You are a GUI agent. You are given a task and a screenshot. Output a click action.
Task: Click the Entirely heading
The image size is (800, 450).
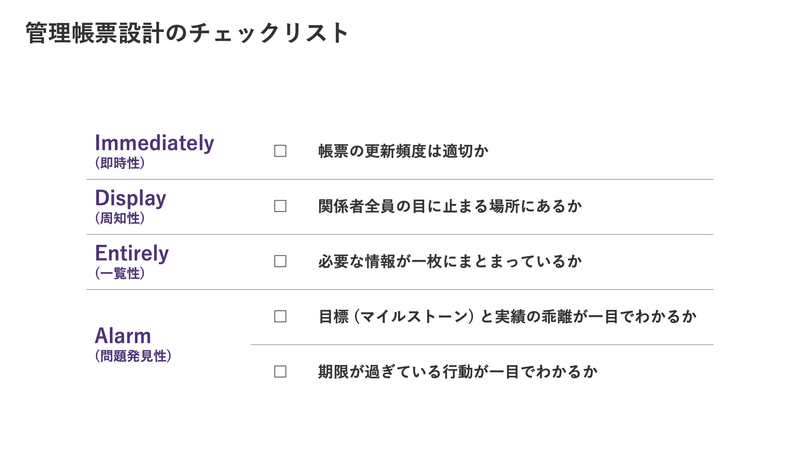point(132,254)
